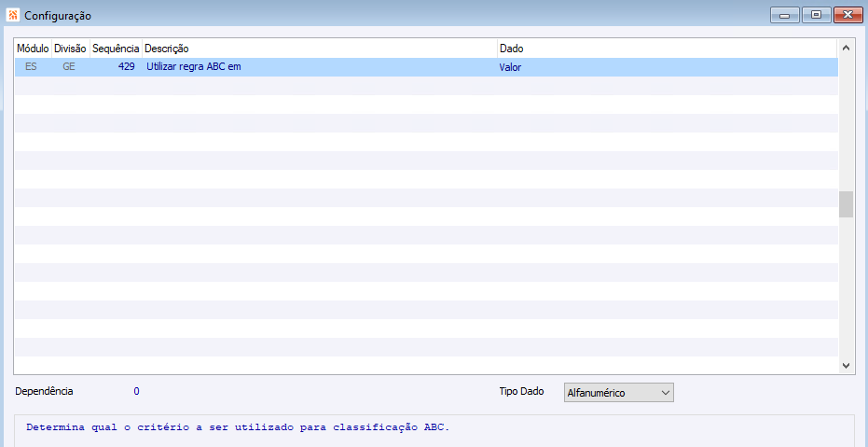Click sequence number 429

(x=126, y=67)
